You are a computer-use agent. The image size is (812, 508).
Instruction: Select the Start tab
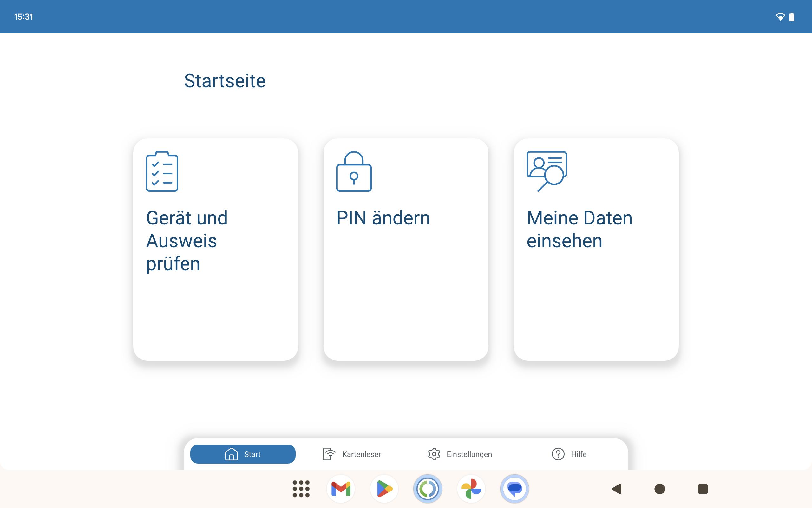243,454
